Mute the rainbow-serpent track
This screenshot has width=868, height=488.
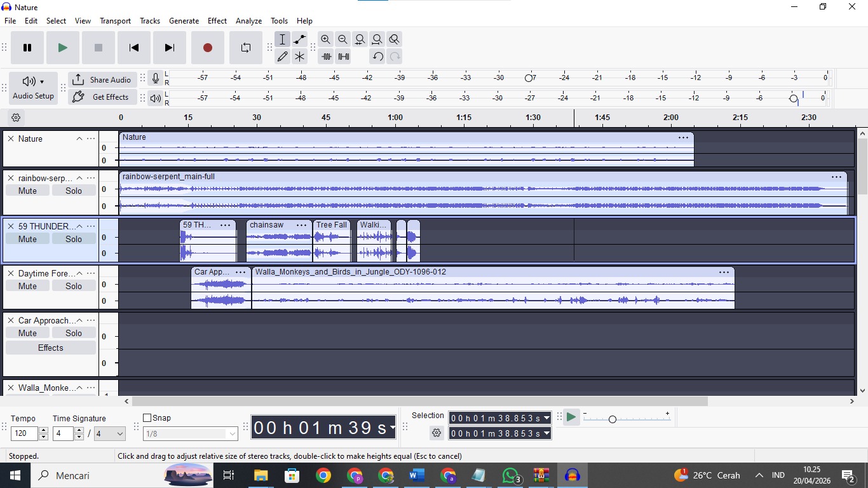[x=27, y=191]
